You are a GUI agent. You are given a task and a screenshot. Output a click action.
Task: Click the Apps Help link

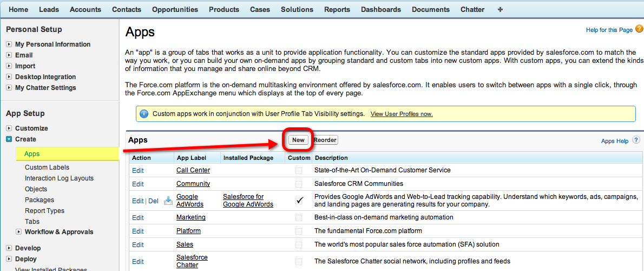(615, 141)
